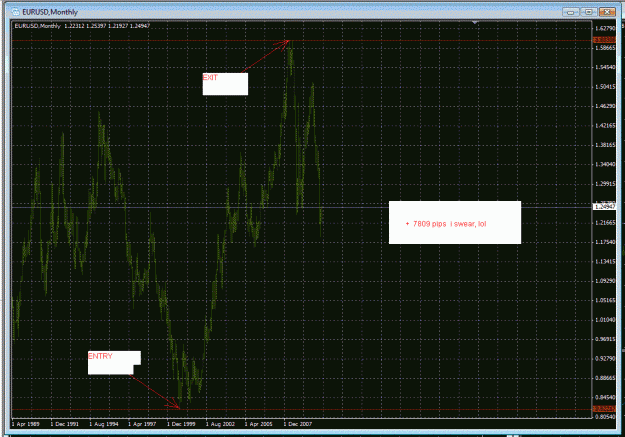Click the chart shift triangle marker

pyautogui.click(x=475, y=23)
